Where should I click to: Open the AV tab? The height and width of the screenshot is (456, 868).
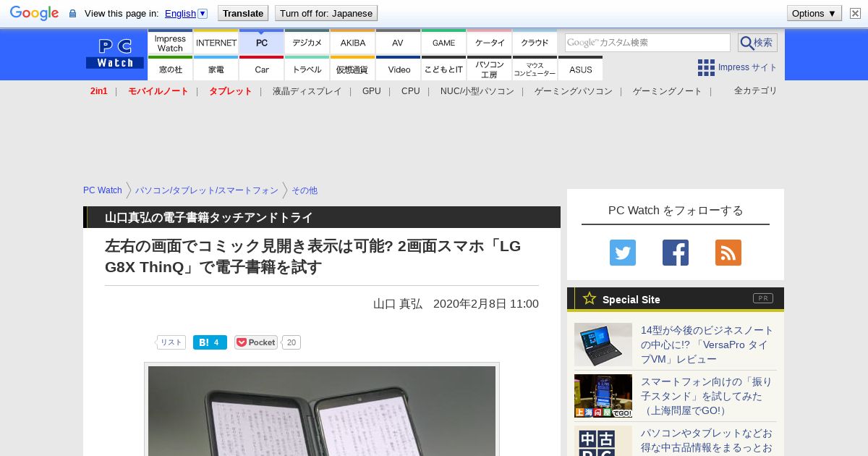coord(398,42)
